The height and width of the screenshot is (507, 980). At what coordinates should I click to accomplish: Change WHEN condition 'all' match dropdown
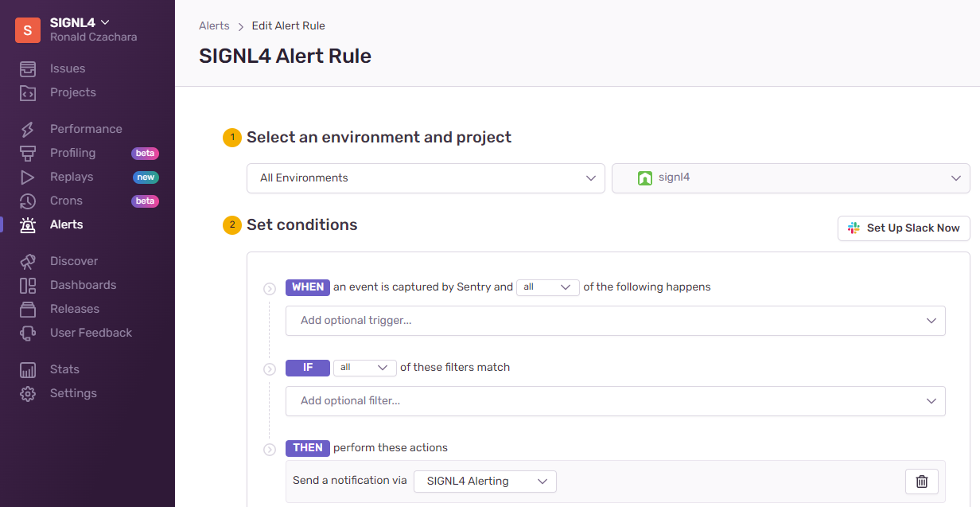click(548, 287)
